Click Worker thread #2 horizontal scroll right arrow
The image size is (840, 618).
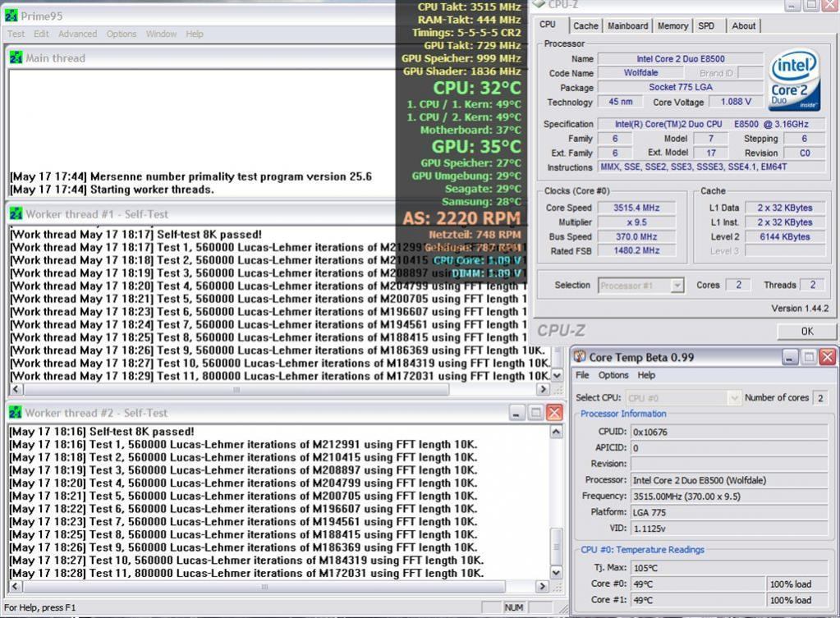coord(542,587)
